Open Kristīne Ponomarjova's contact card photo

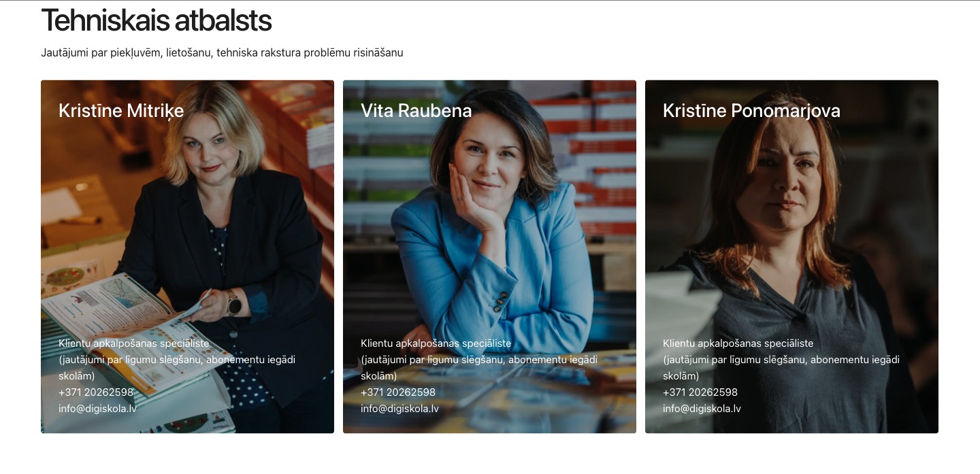pyautogui.click(x=791, y=256)
